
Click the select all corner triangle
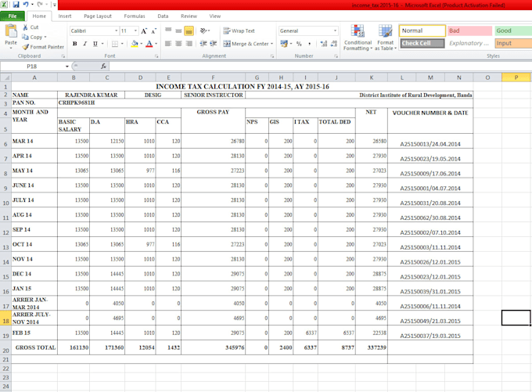pos(5,77)
